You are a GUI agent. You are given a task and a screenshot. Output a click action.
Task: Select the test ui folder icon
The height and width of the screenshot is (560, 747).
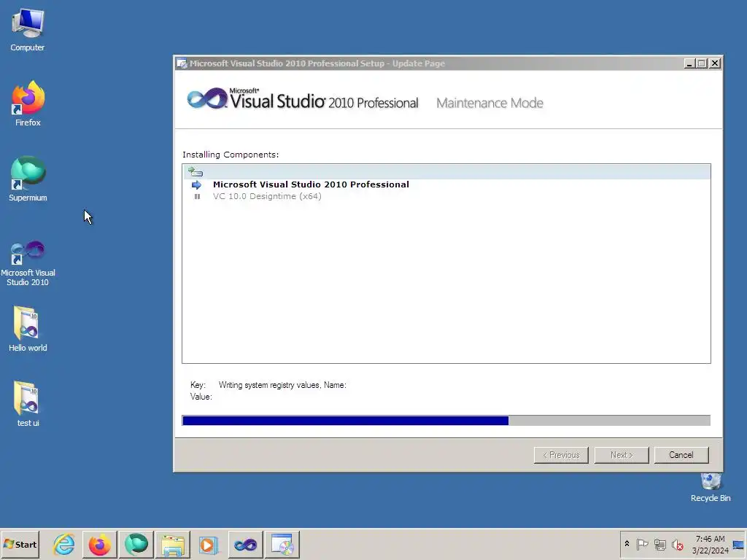pos(28,404)
